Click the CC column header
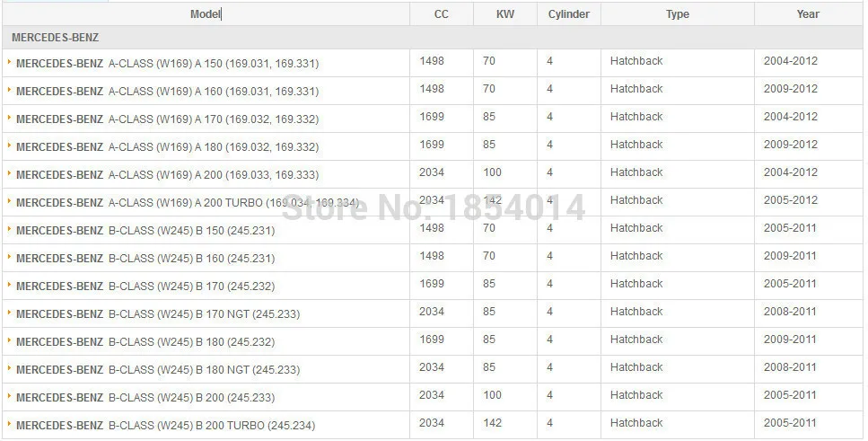This screenshot has height=441, width=868. 442,14
